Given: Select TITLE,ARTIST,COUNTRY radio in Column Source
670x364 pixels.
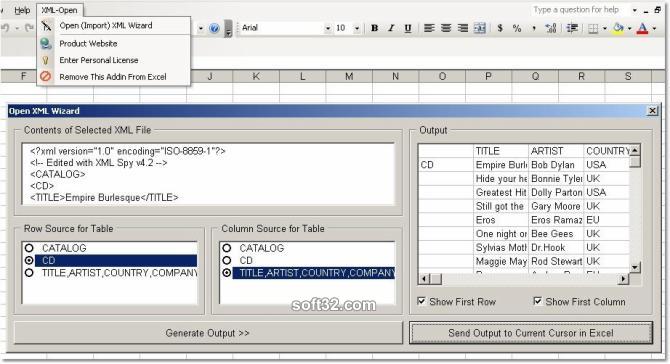Looking at the screenshot, I should (x=227, y=273).
